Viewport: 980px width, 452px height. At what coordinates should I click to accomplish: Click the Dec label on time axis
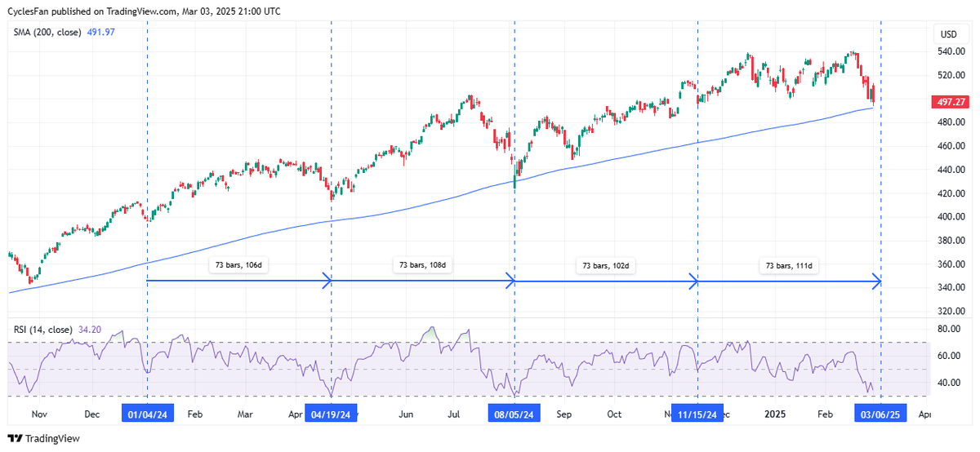pyautogui.click(x=91, y=414)
